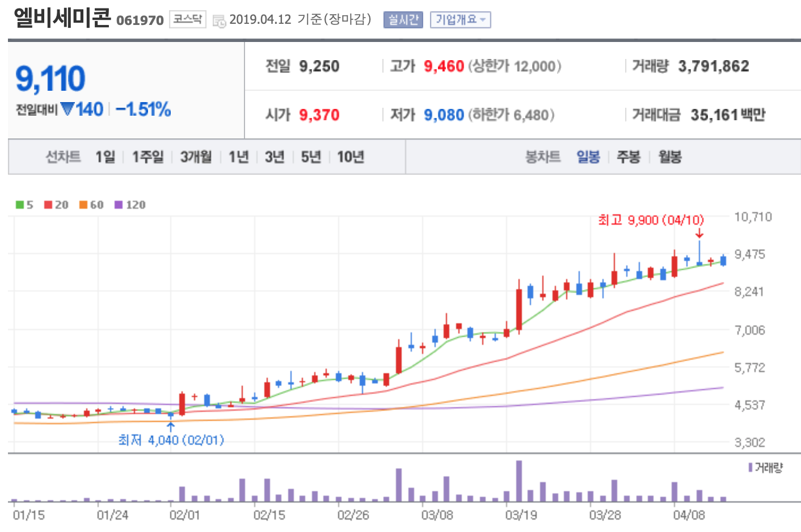Click the current price 9,110
Image resolution: width=801 pixels, height=532 pixels.
tap(50, 78)
